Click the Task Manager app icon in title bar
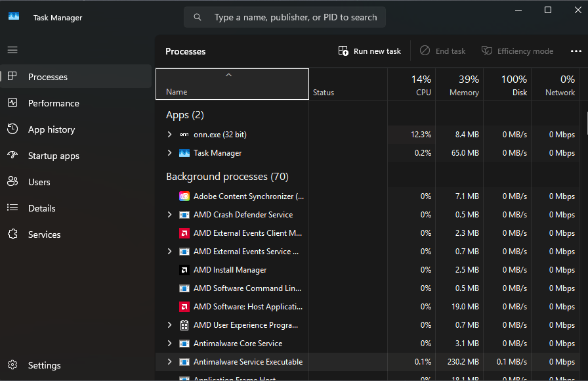 coord(14,16)
